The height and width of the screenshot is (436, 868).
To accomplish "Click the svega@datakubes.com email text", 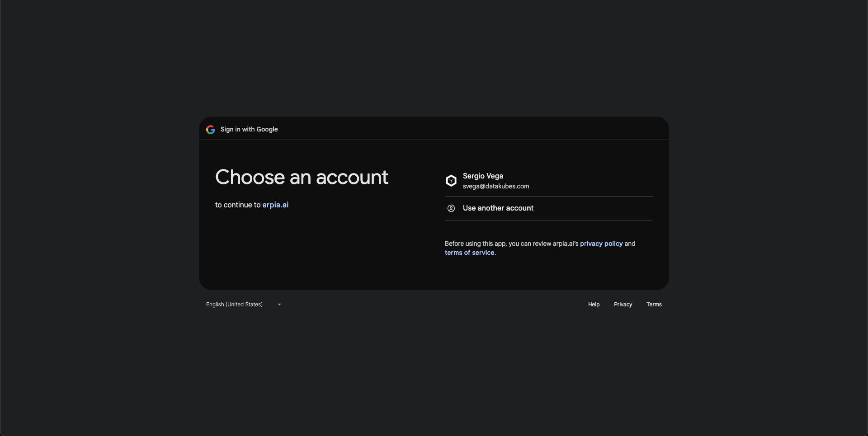I will pos(496,186).
